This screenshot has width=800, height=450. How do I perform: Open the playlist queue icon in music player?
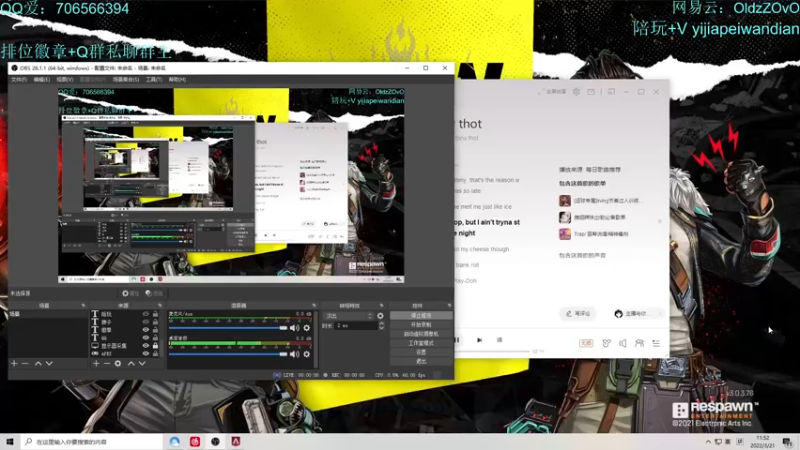click(656, 343)
